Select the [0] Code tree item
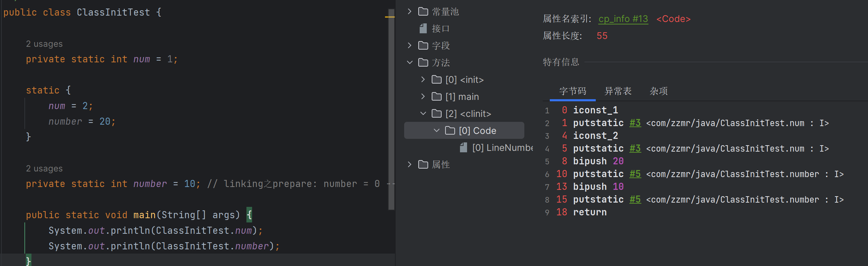The height and width of the screenshot is (266, 868). (477, 131)
